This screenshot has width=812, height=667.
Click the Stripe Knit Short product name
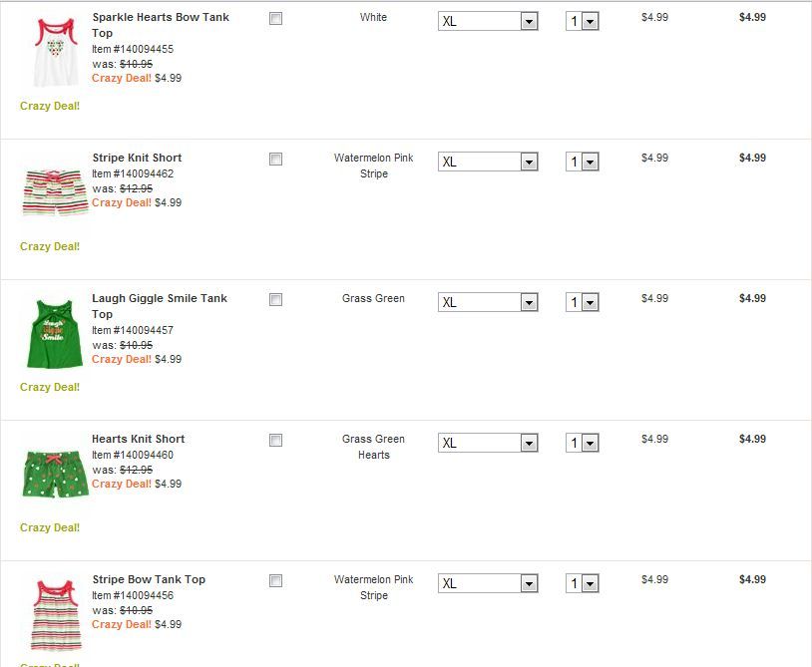click(137, 158)
